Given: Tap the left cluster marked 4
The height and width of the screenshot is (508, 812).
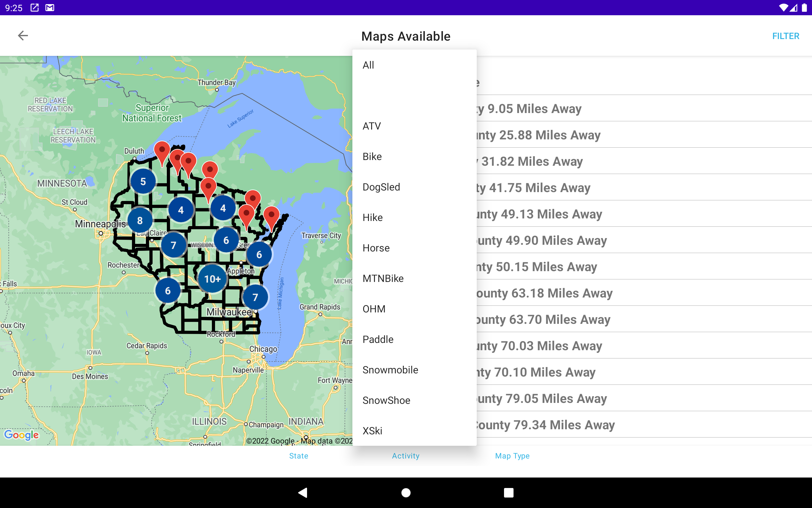Looking at the screenshot, I should click(181, 210).
